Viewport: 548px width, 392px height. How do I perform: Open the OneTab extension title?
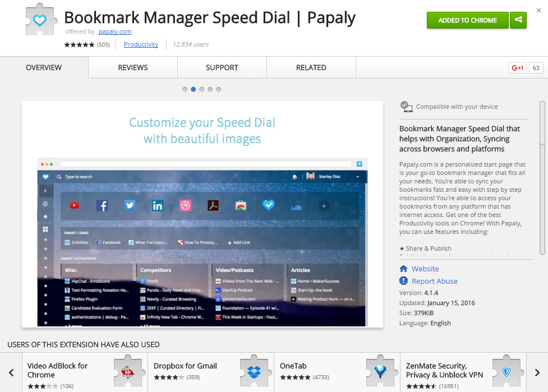[x=293, y=366]
